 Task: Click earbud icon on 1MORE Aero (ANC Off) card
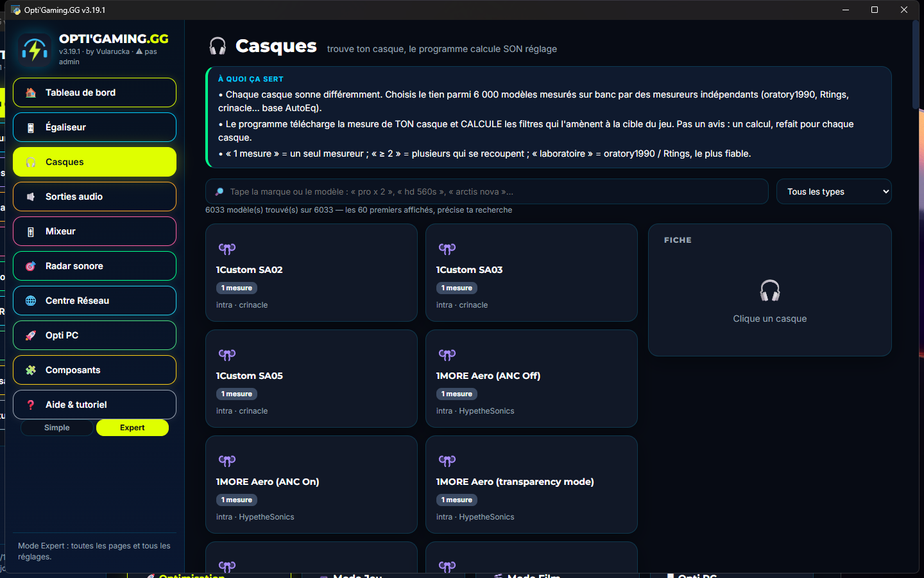(x=447, y=355)
